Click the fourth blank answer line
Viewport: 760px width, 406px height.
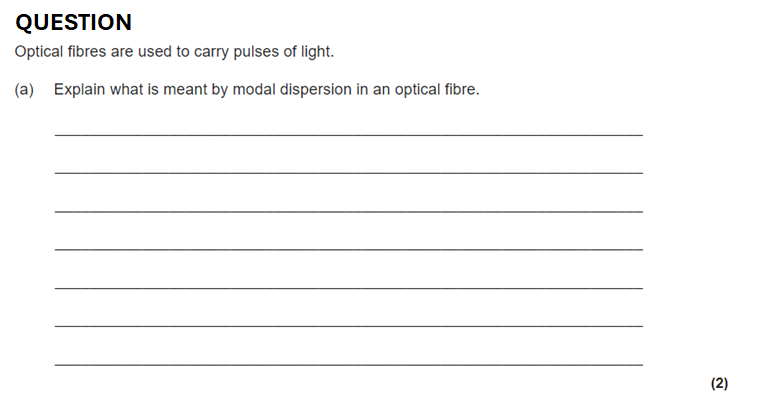coord(348,248)
